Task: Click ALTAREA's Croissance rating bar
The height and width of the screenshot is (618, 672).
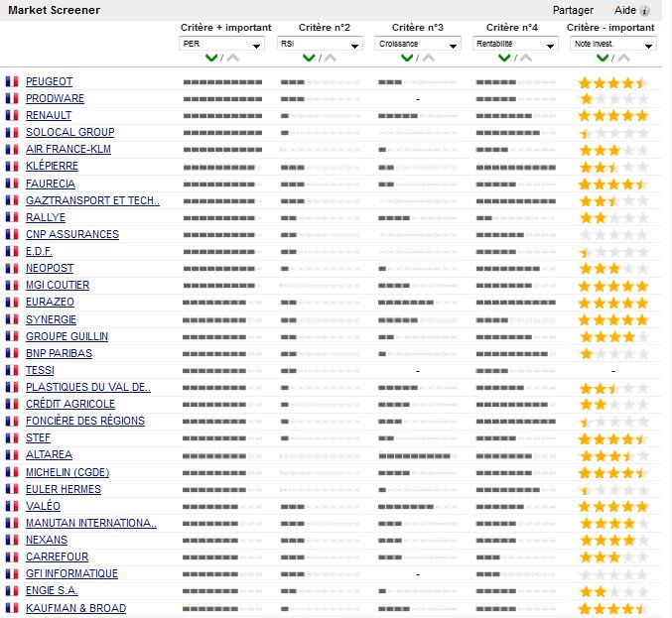Action: 418,456
